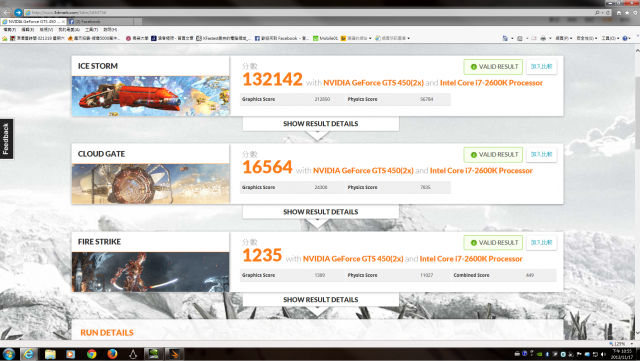The height and width of the screenshot is (361, 640).
Task: Open Intel Core i7-2600K link in Ice Storm
Action: (491, 83)
